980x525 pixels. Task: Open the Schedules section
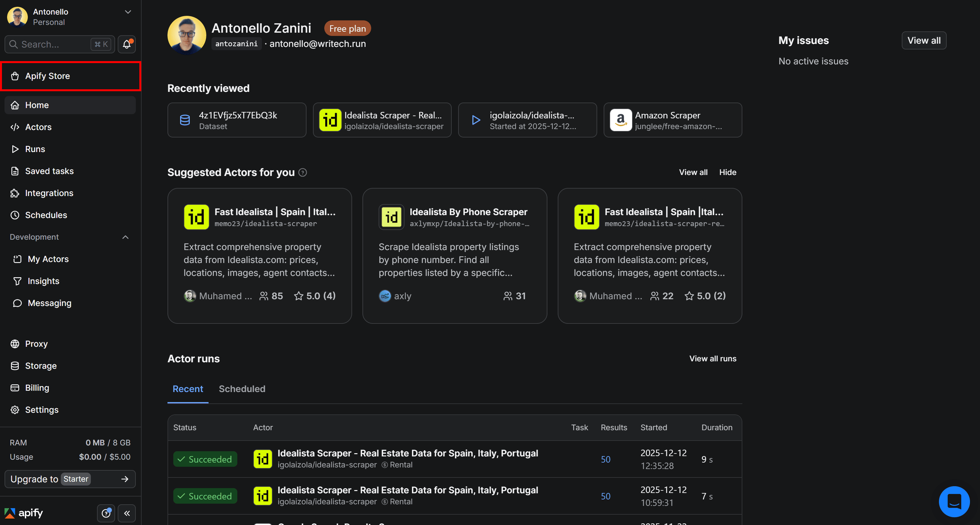[x=47, y=215]
